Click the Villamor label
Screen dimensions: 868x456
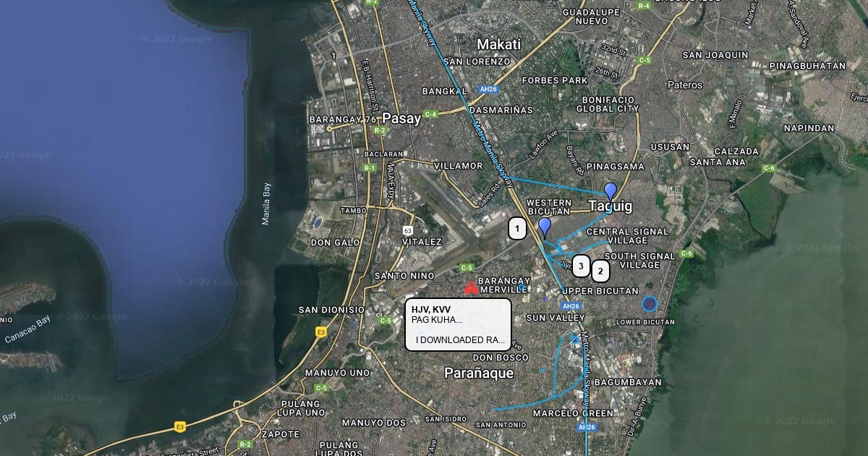458,166
